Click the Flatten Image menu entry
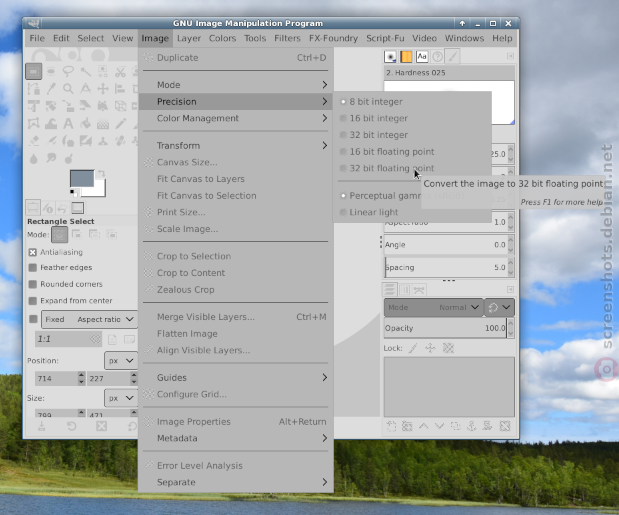 (236, 334)
